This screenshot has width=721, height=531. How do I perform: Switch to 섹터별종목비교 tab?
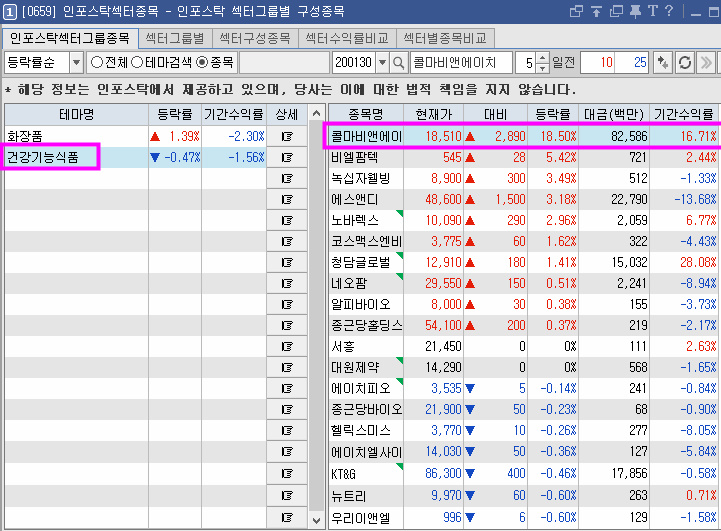point(445,38)
